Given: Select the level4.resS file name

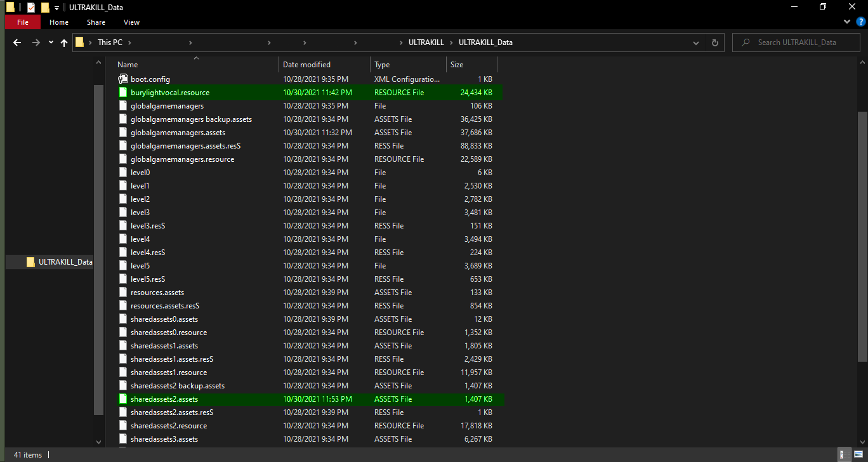Looking at the screenshot, I should [x=148, y=253].
